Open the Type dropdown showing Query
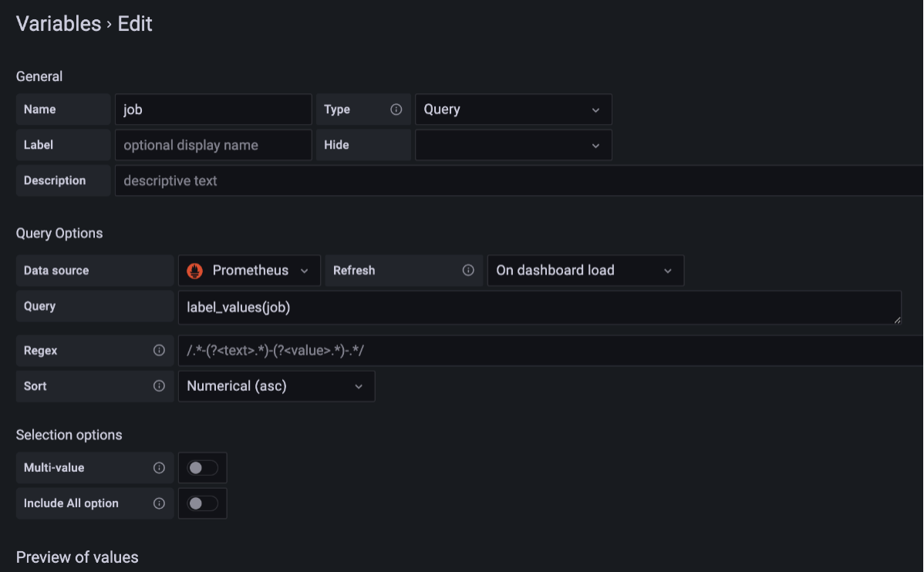 pyautogui.click(x=513, y=109)
